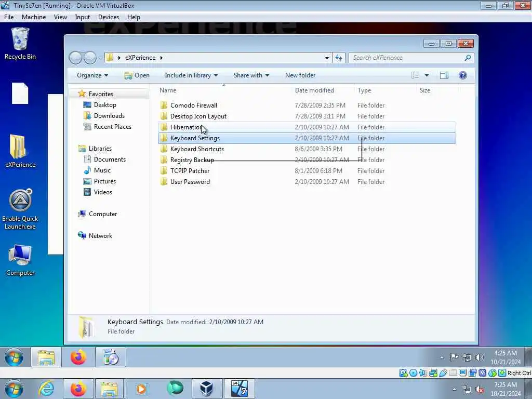Launch Firefox from the guest taskbar
The height and width of the screenshot is (399, 532).
coord(78,357)
